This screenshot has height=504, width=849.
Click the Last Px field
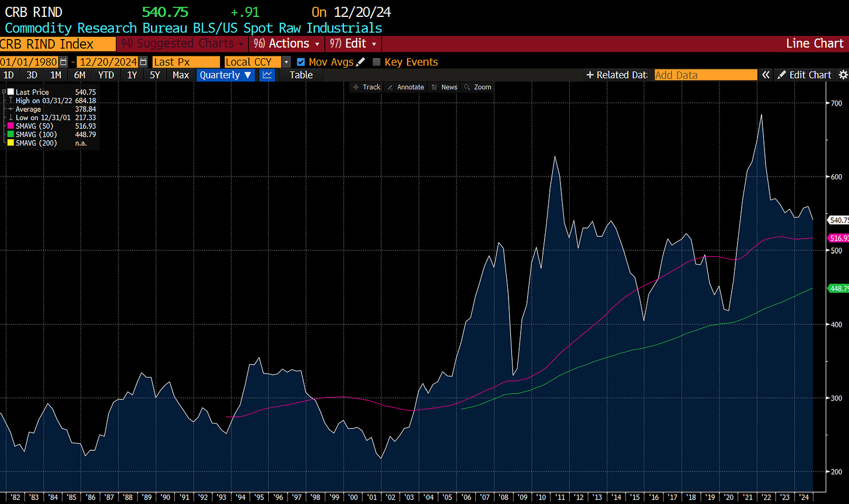click(186, 62)
